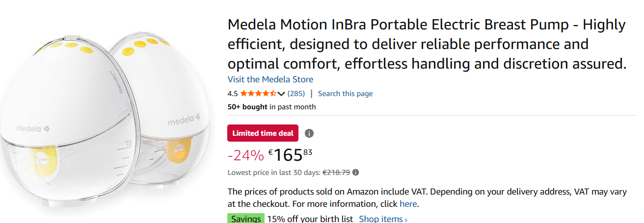Click the struck-through €218.79 price
The image size is (644, 223).
coord(336,173)
